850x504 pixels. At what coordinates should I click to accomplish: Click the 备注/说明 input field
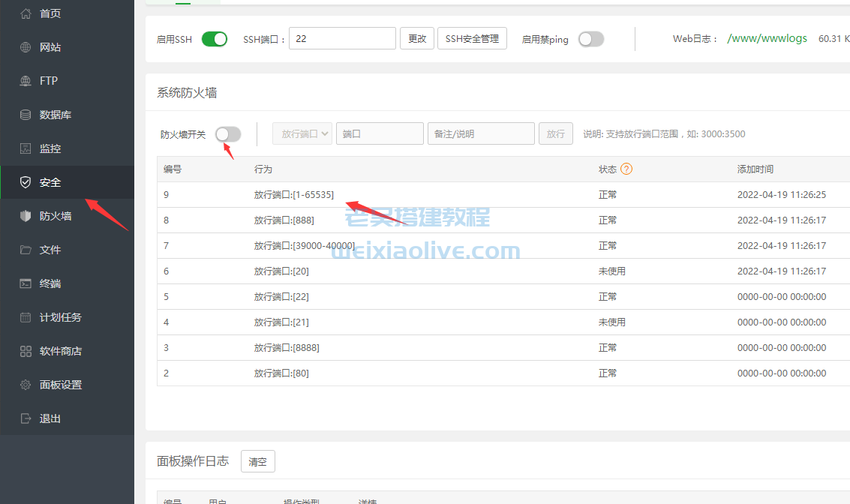click(481, 133)
